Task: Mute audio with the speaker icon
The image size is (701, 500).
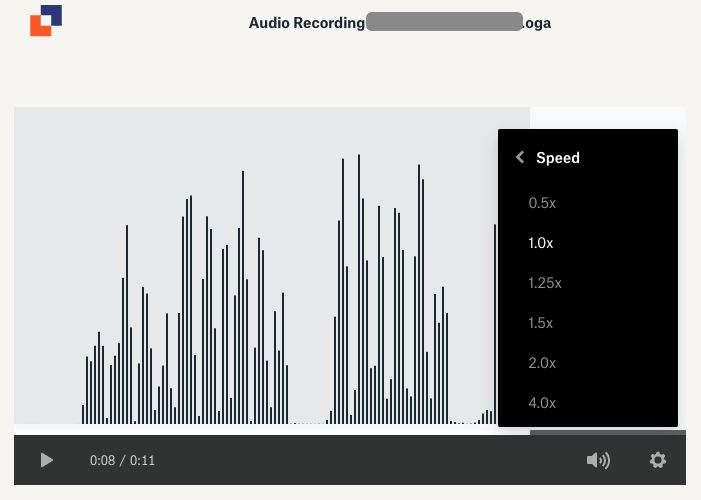Action: pyautogui.click(x=598, y=460)
